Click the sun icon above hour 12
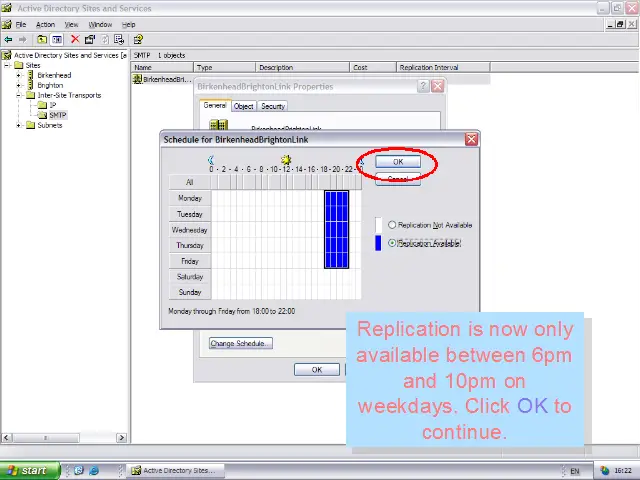Image resolution: width=640 pixels, height=480 pixels. [286, 160]
